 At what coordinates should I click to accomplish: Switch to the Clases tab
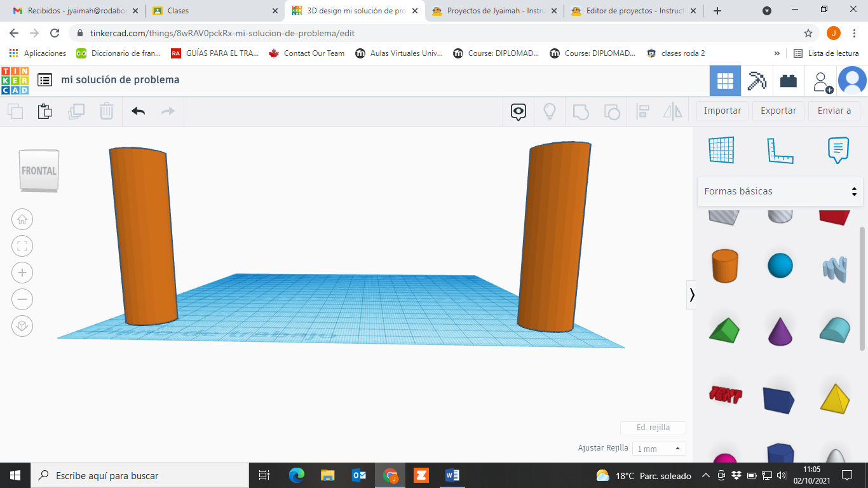(215, 11)
